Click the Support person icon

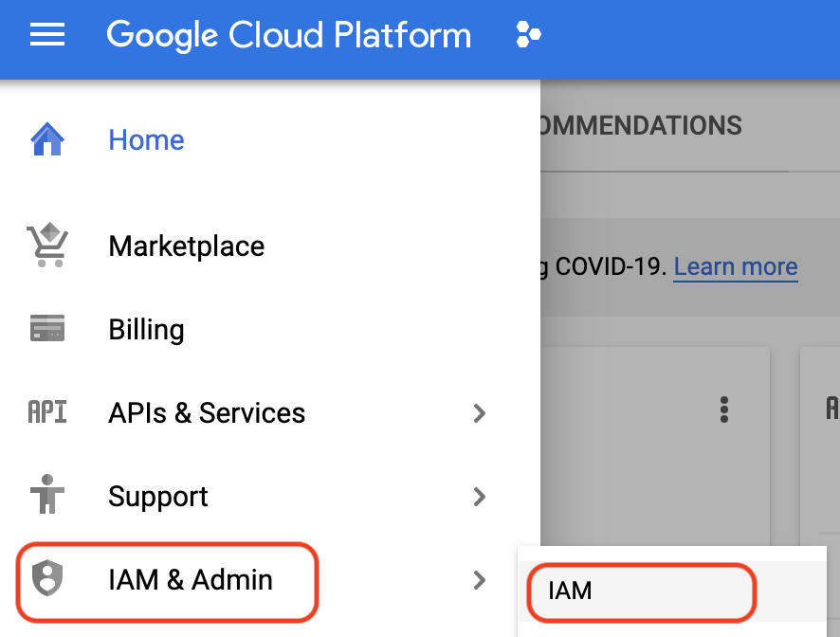(x=47, y=494)
